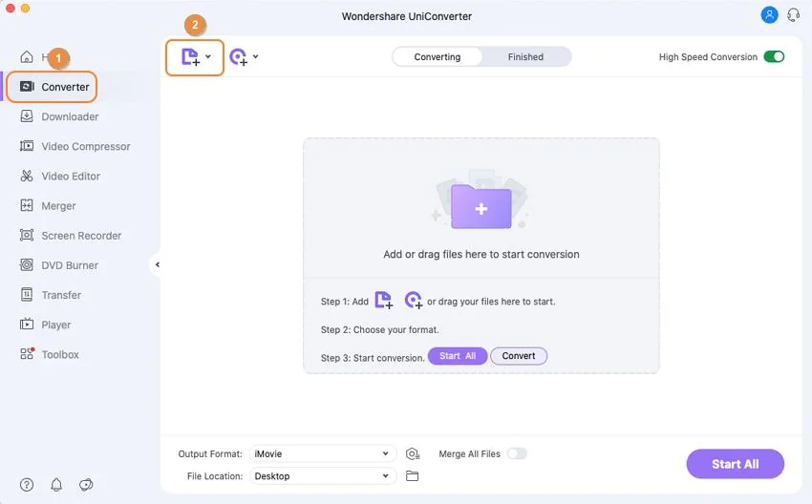Open the help question mark icon

(x=27, y=484)
